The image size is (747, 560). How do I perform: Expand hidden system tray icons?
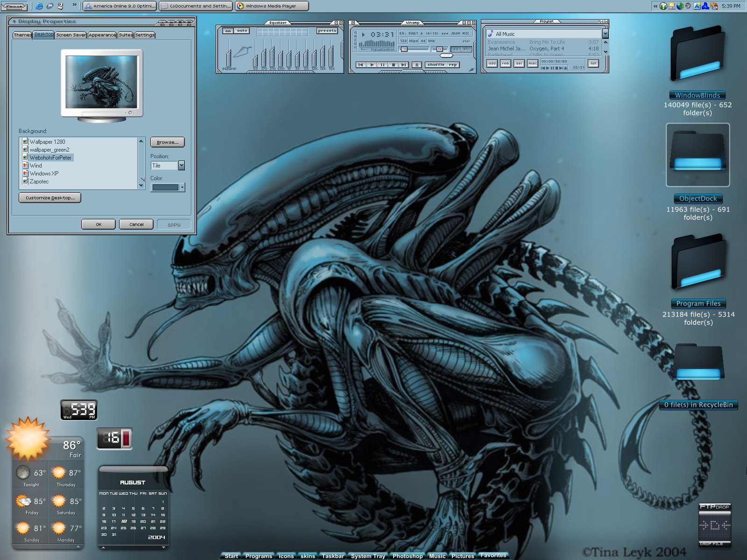pyautogui.click(x=655, y=6)
